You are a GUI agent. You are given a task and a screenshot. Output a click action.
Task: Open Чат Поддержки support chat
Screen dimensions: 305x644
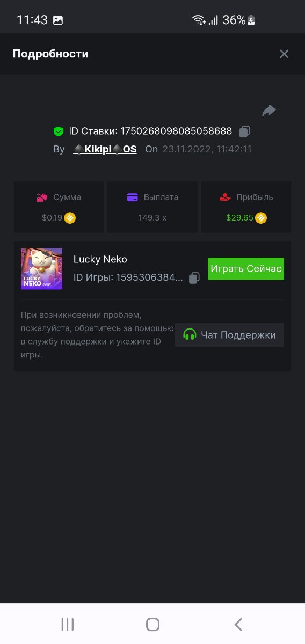tap(229, 335)
